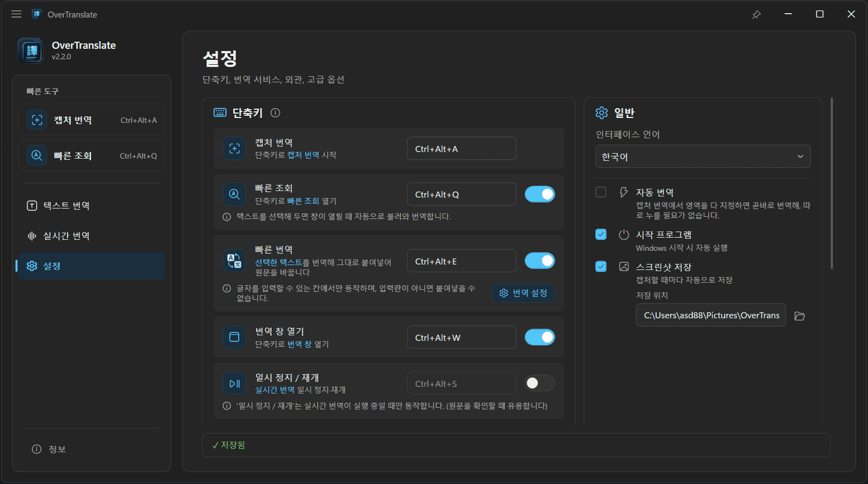Click the 저장됨 status message
This screenshot has width=868, height=484.
pos(229,445)
